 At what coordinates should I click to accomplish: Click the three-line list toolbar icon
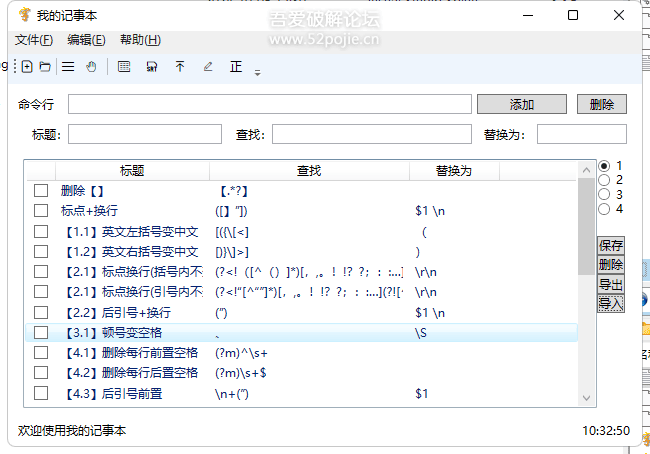tap(68, 67)
